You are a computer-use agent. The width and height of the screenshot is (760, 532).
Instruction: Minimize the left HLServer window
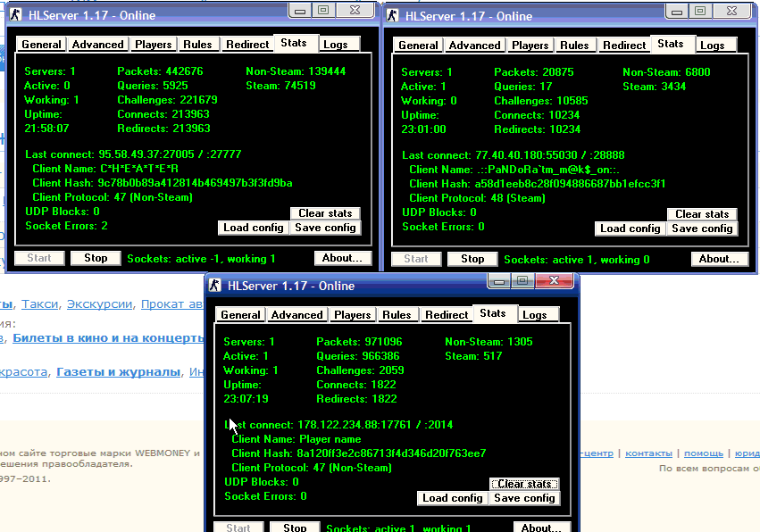point(300,10)
